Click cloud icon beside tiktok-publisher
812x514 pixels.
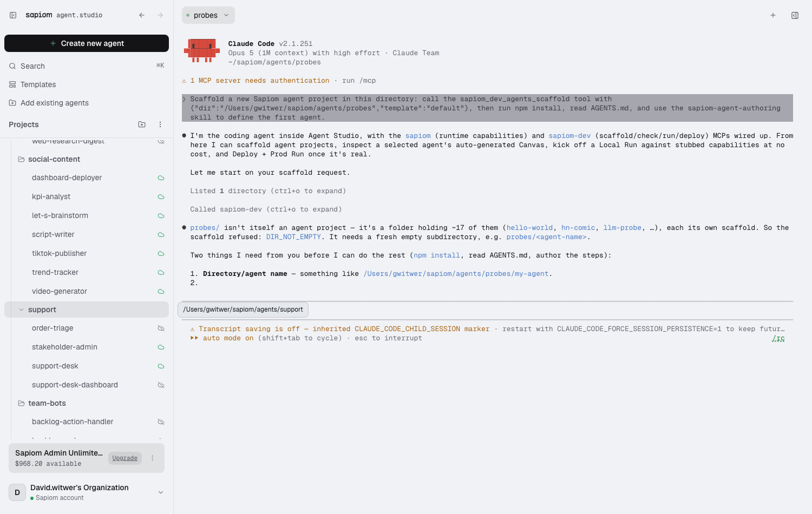pos(161,254)
